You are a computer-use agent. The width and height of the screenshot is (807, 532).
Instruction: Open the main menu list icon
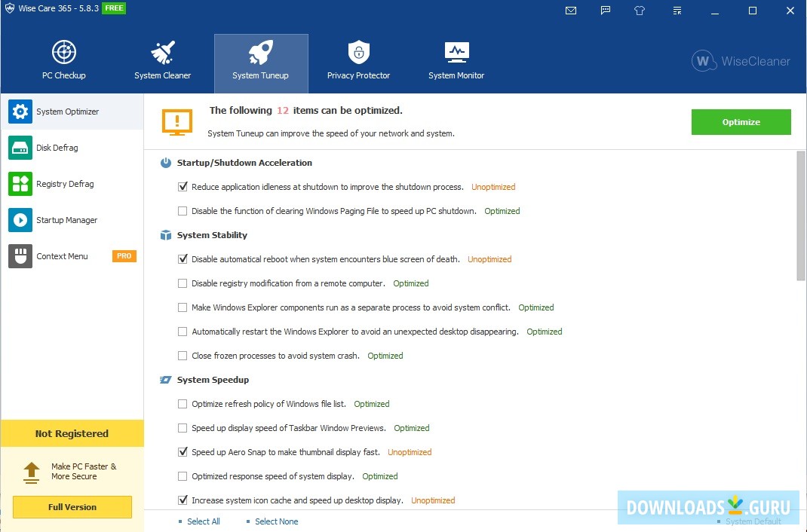click(x=677, y=11)
